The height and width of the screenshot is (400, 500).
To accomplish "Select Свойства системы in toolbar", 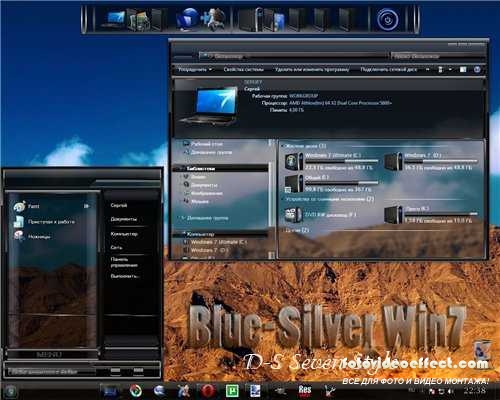I will coord(243,69).
